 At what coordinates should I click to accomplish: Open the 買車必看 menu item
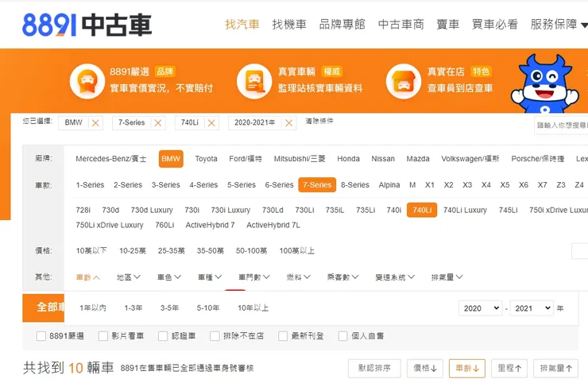494,25
